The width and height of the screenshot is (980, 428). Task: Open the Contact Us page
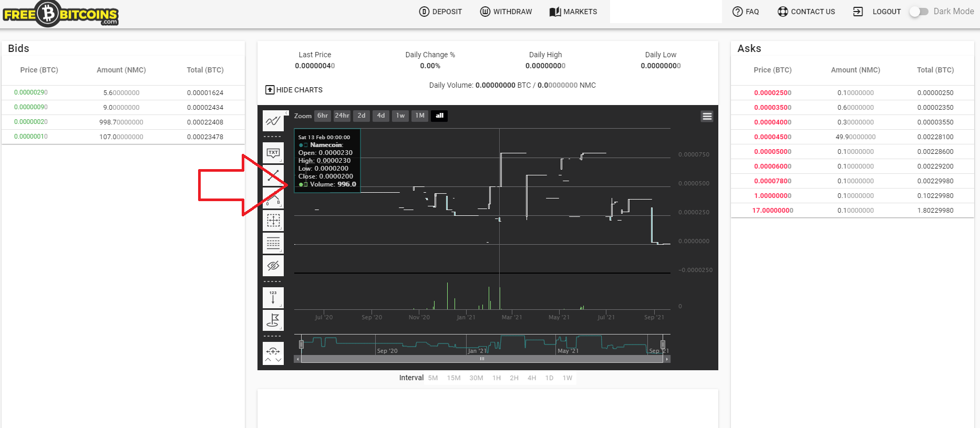coord(806,12)
